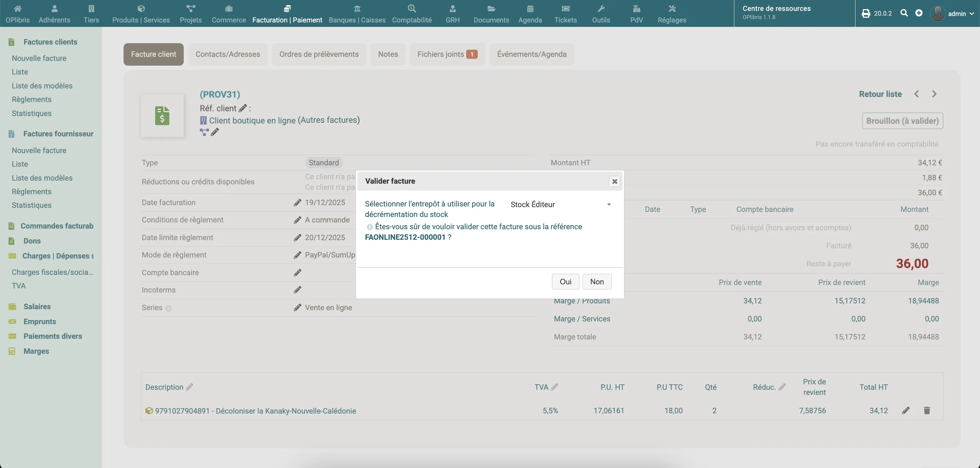The height and width of the screenshot is (468, 980).
Task: Open the search magnifier icon
Action: click(x=904, y=13)
